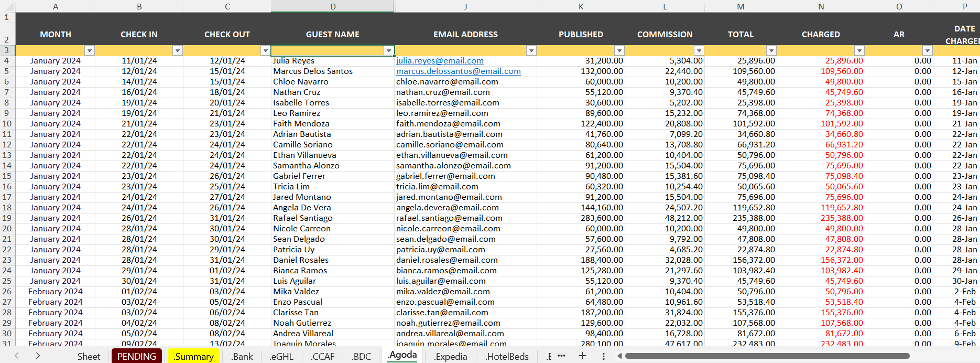980x363 pixels.
Task: Click the vertical dots tab bar handle
Action: [x=604, y=356]
